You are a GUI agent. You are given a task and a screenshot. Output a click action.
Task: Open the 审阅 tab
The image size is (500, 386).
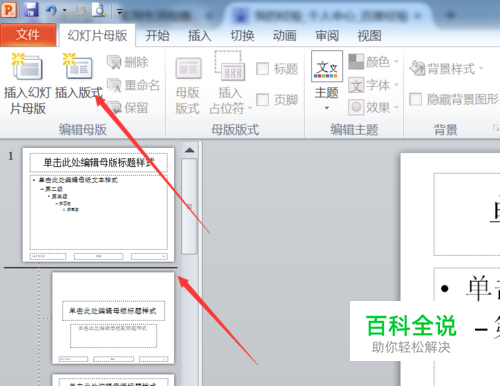(x=327, y=35)
